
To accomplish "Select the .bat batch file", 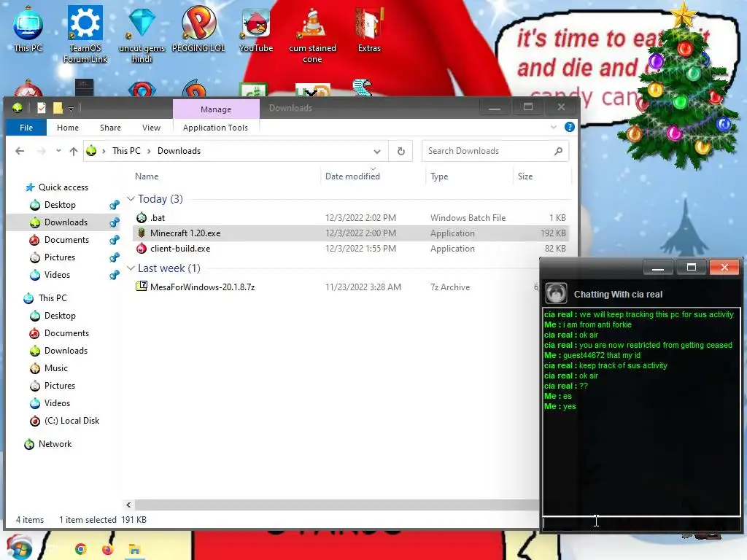I will point(350,217).
